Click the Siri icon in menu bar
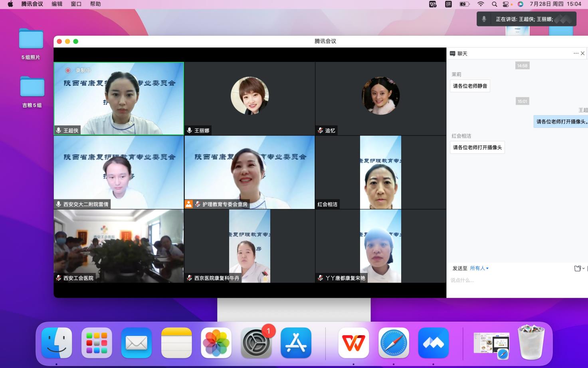 [x=521, y=4]
